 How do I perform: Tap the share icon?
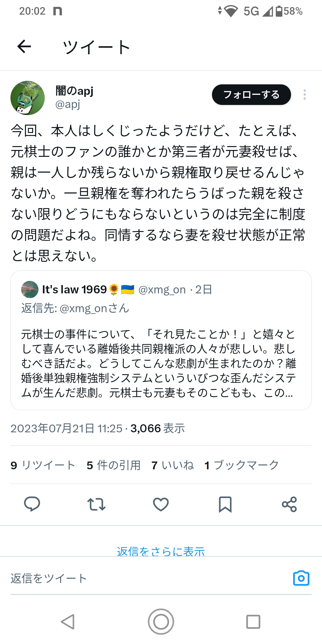289,504
